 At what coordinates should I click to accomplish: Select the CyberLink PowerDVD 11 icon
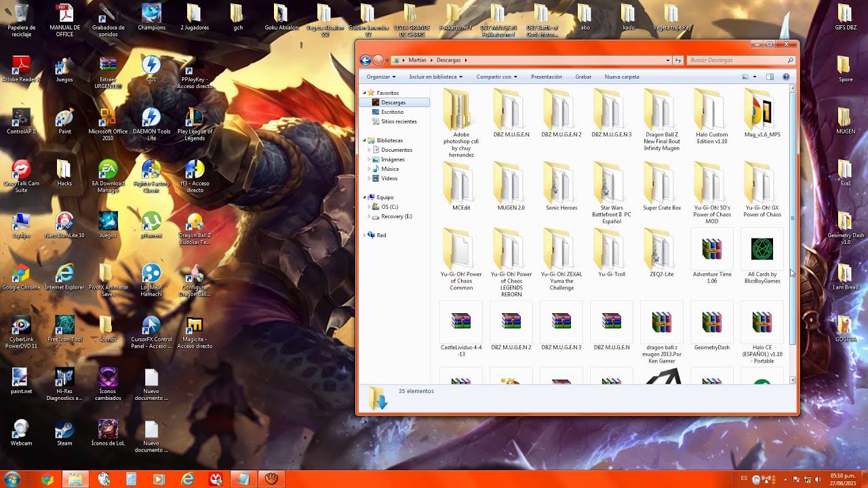pos(21,332)
